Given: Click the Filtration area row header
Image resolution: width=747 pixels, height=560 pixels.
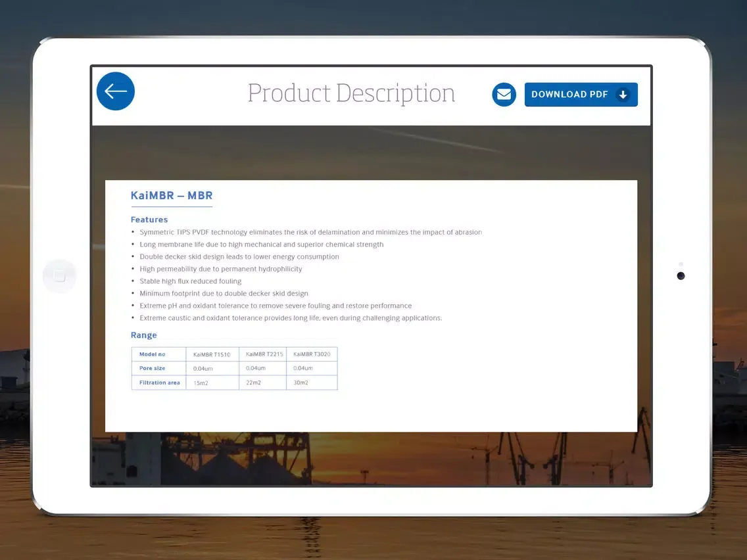Looking at the screenshot, I should (x=159, y=383).
